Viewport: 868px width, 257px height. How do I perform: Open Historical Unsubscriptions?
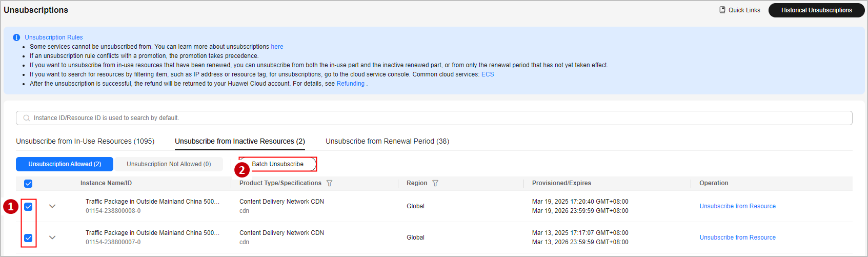click(816, 10)
